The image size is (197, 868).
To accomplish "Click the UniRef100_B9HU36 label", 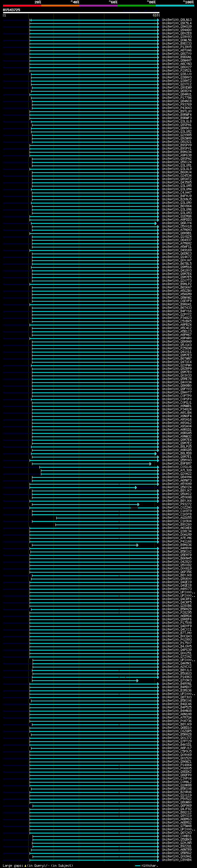I will click(177, 545).
